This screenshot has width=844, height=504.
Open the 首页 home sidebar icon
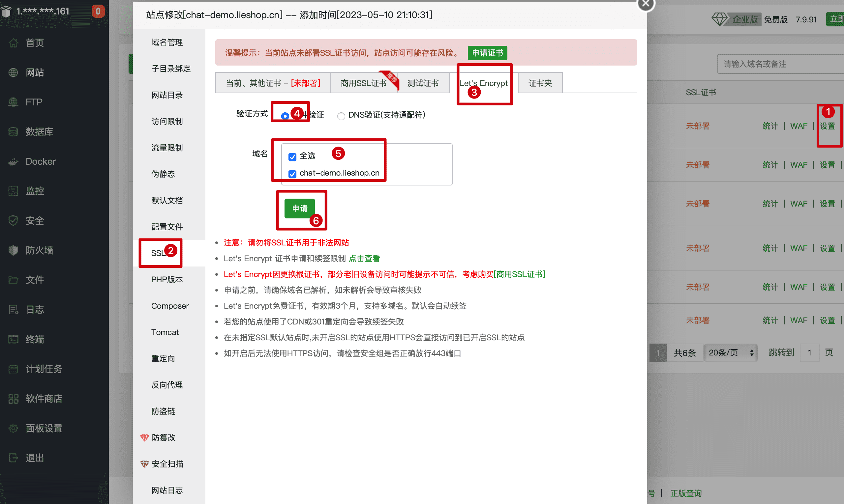point(13,43)
